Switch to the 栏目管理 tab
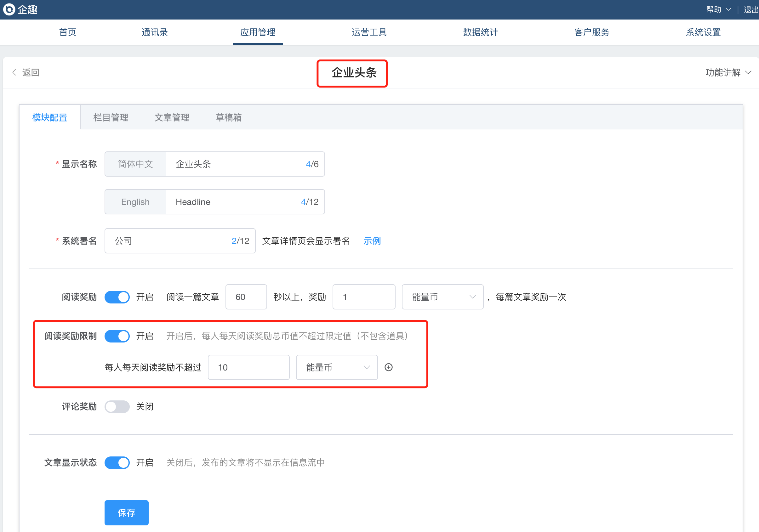Screen dimensions: 759x532 [111, 117]
